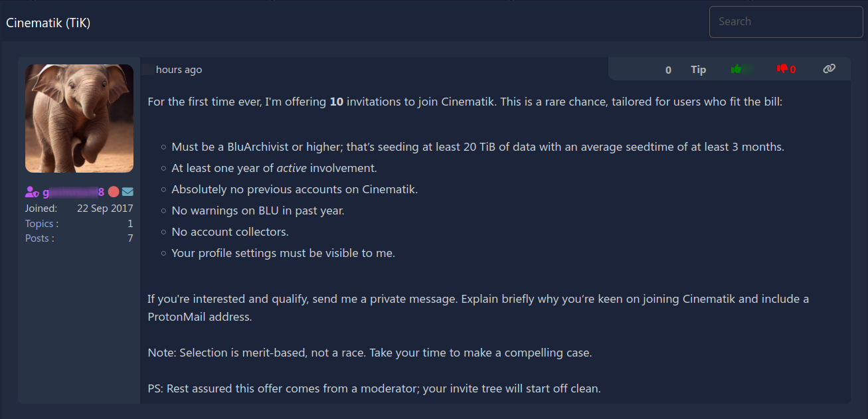
Task: Dislike the post with the red thumbs-down
Action: pos(782,69)
